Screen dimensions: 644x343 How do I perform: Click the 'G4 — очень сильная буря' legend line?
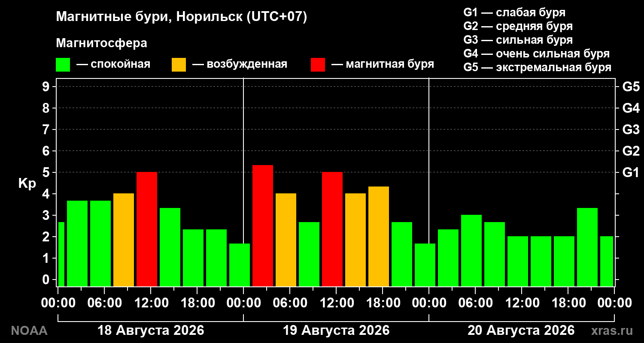click(x=536, y=54)
